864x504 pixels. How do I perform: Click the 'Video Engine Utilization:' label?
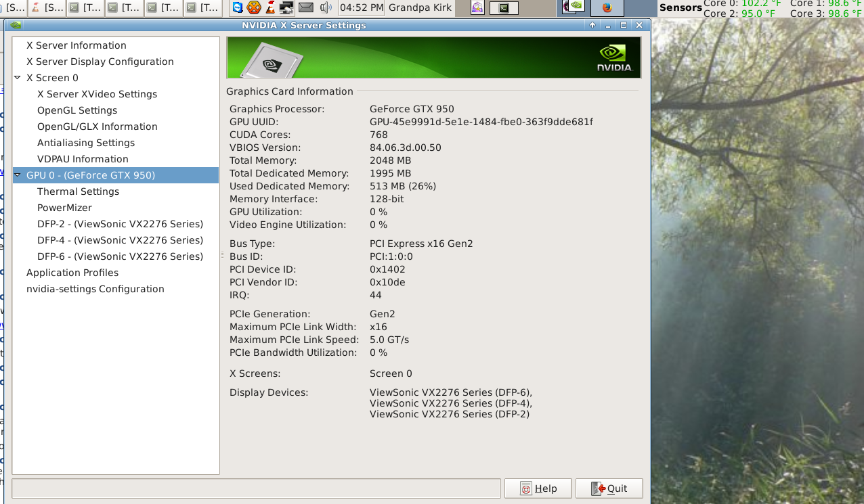(288, 225)
